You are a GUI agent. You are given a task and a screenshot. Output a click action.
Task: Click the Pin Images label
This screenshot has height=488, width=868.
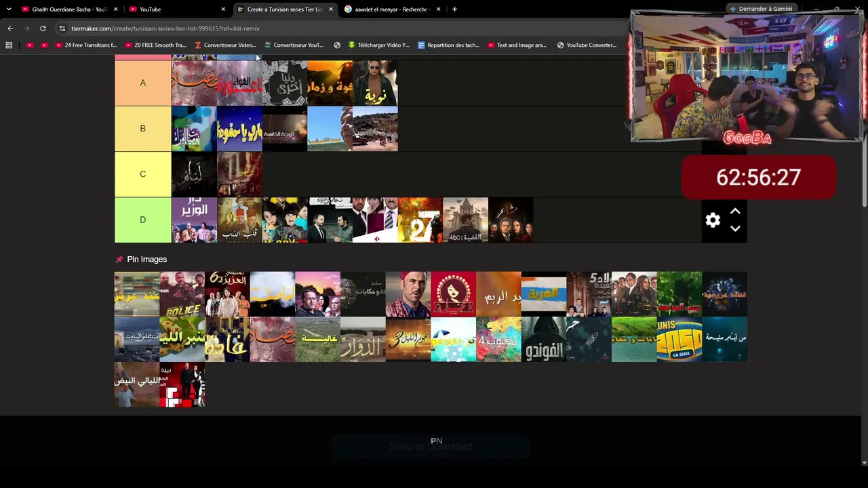146,260
